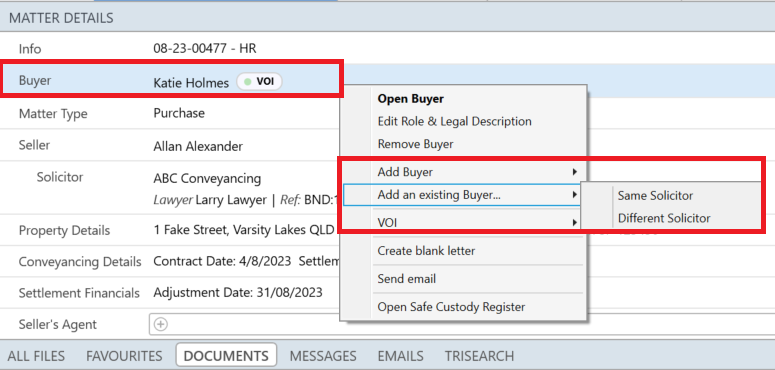Viewport: 775px width, 370px height.
Task: Select the DOCUMENTS tab
Action: click(x=226, y=356)
